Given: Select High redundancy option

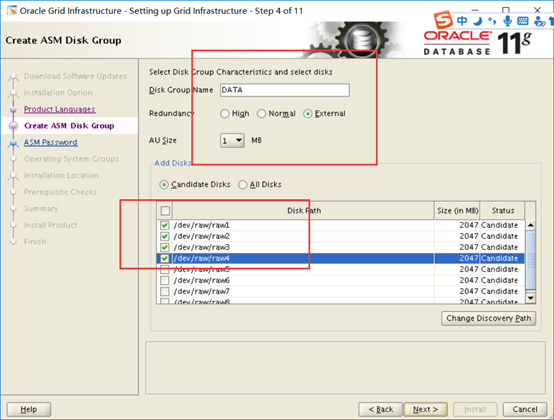Looking at the screenshot, I should pos(225,114).
